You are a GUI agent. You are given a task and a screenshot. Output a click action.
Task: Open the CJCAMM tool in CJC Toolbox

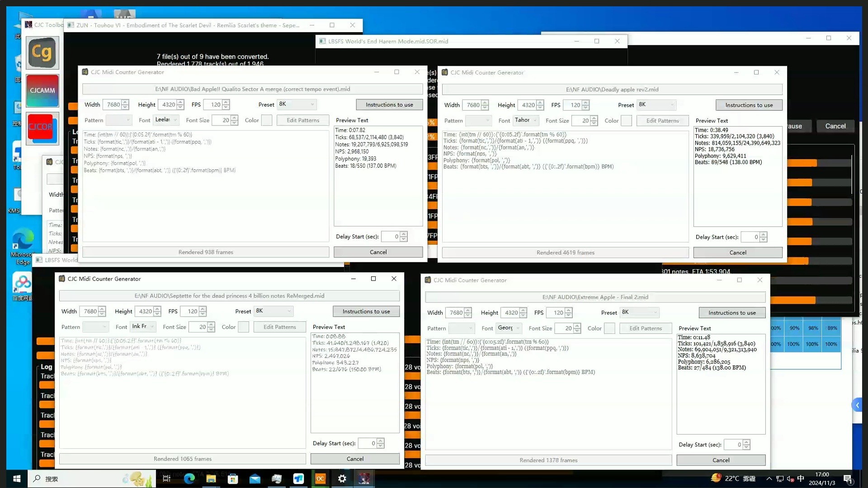[42, 90]
